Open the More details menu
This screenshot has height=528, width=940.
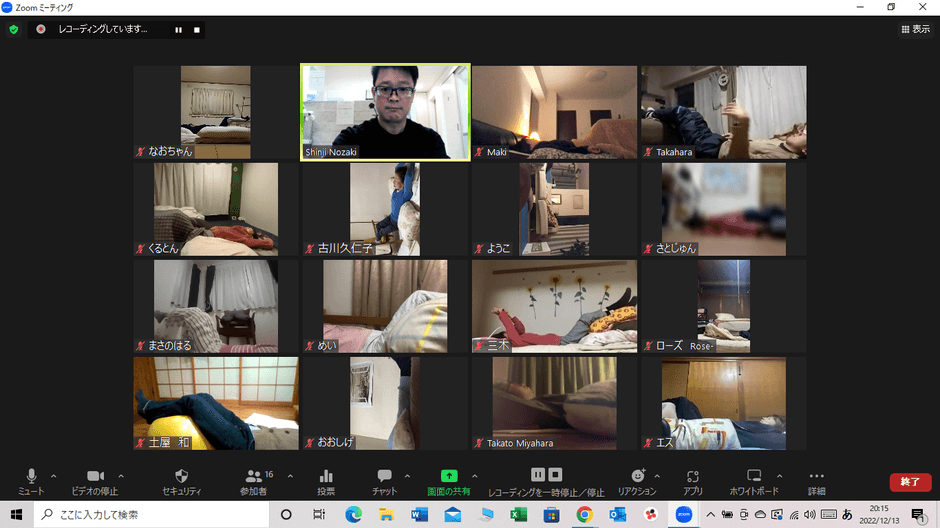[x=816, y=482]
